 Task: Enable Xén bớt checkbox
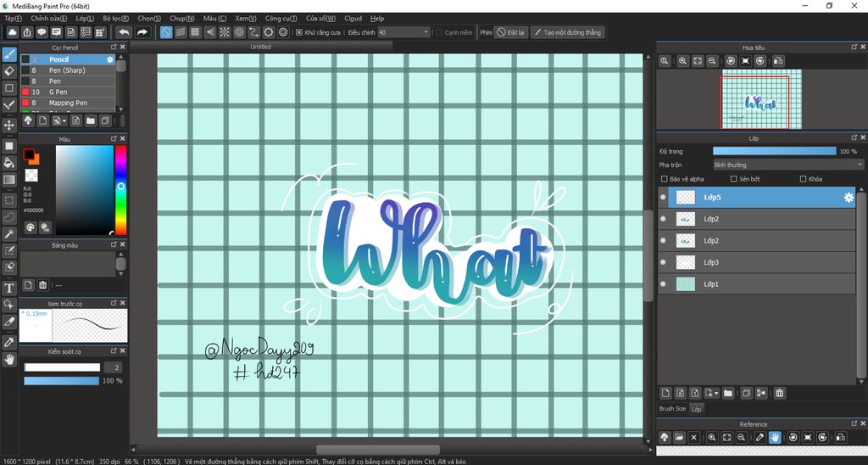click(733, 179)
